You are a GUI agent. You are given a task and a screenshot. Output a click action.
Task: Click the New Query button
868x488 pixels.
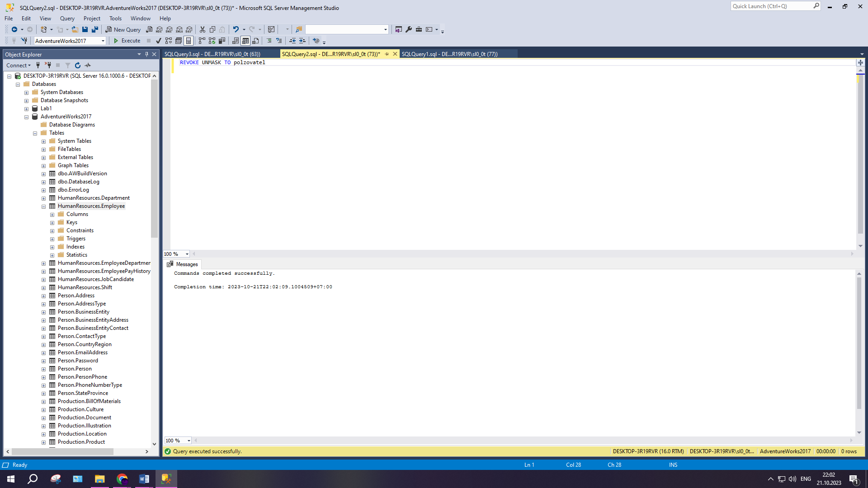coord(123,29)
